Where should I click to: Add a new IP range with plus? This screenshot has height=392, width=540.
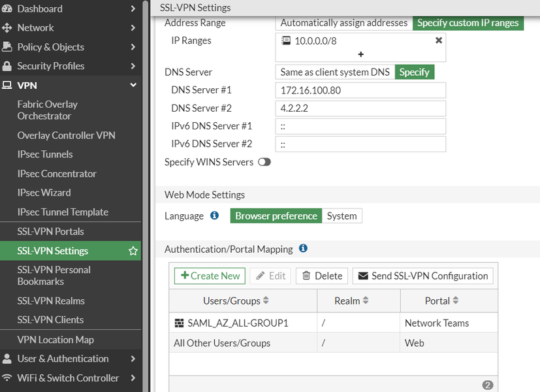coord(360,55)
